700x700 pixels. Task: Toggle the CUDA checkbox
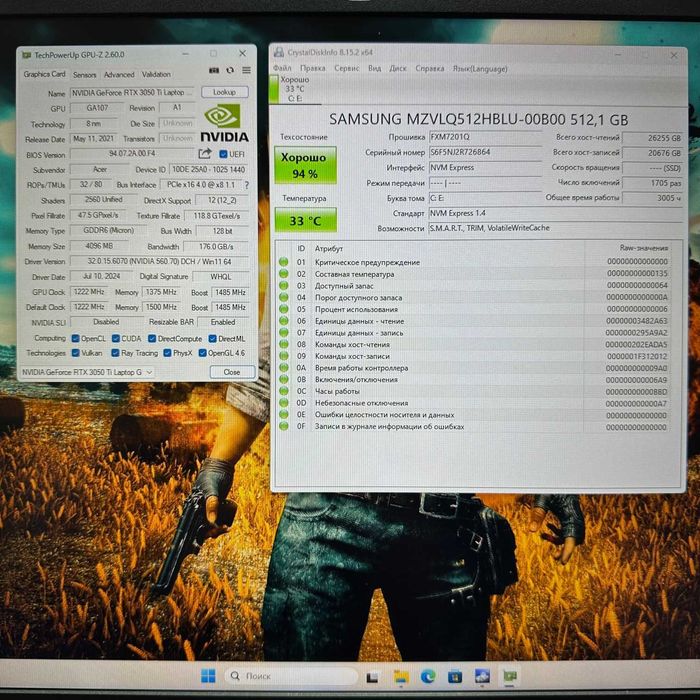(x=116, y=338)
